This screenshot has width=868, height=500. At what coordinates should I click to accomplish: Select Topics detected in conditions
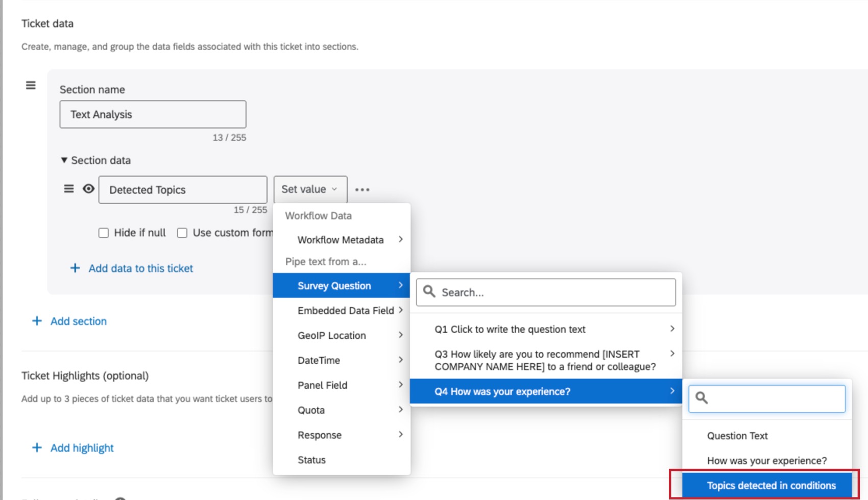pos(767,485)
